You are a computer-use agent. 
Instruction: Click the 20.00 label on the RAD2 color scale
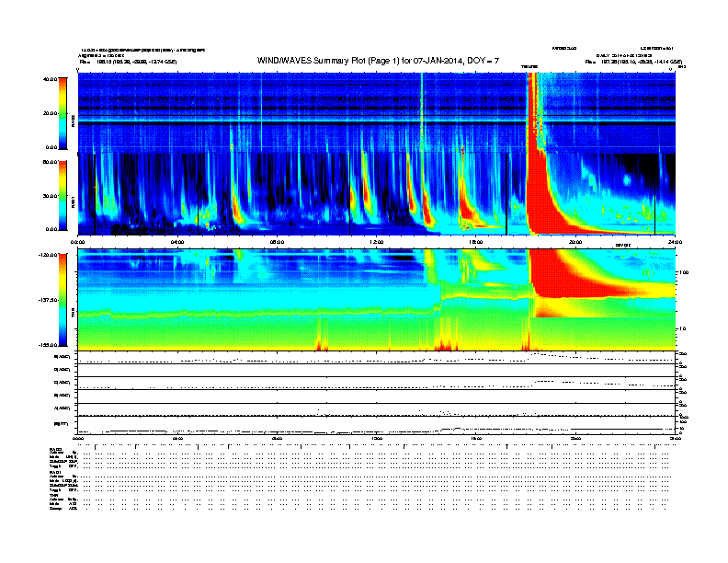[50, 113]
